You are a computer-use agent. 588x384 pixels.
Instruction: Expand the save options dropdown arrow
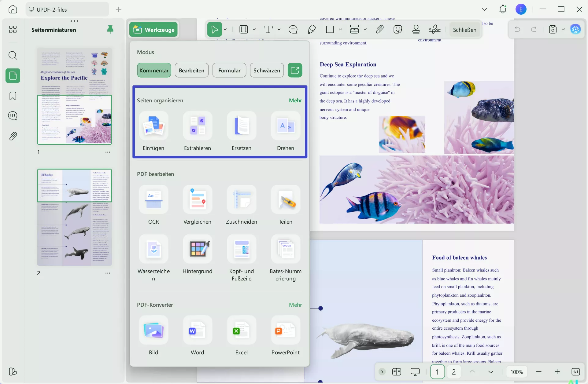tap(563, 29)
